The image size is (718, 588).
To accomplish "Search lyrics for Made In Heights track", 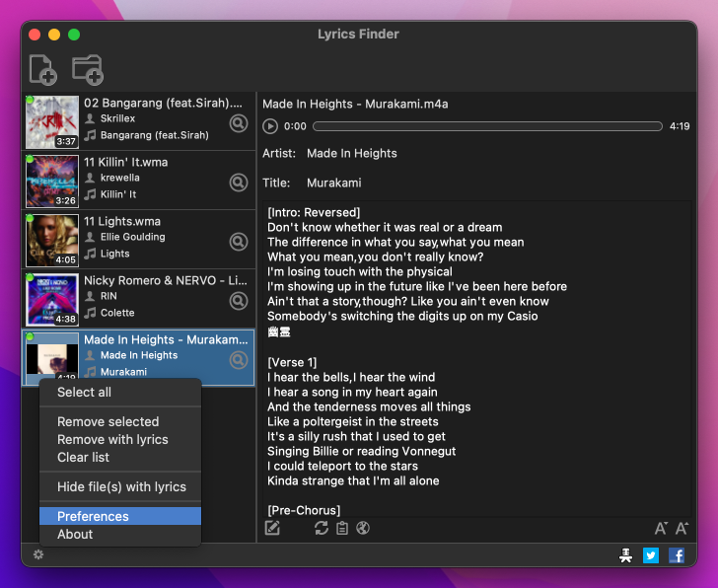I will (x=239, y=360).
